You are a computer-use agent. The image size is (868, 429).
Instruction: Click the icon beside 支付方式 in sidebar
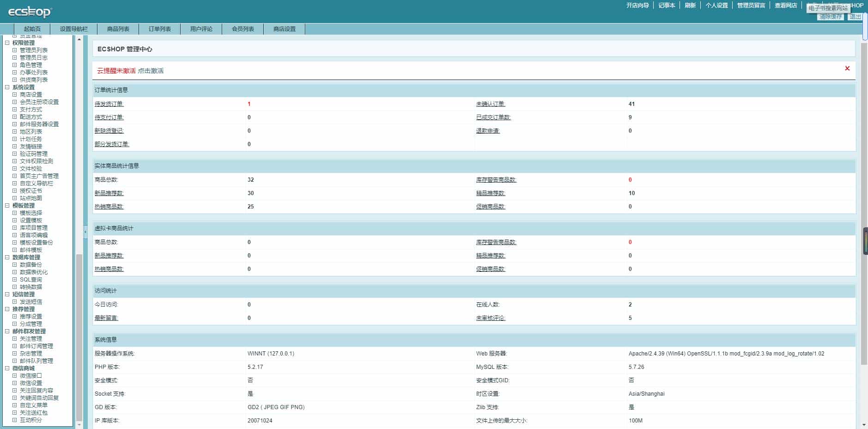pos(14,110)
